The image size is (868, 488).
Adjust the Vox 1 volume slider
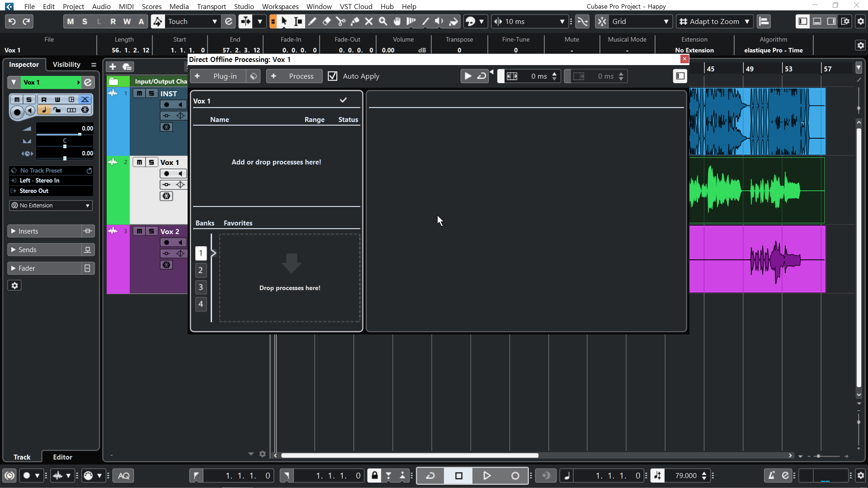[x=80, y=134]
